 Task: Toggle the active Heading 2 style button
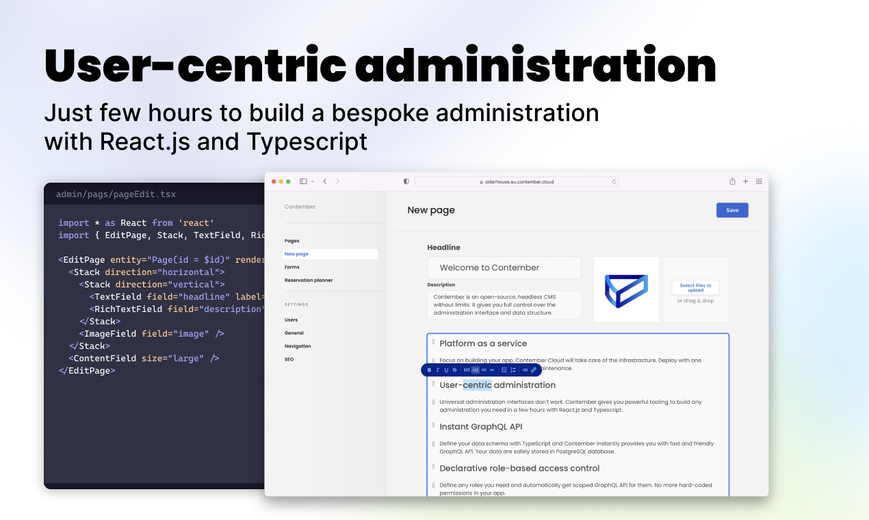475,370
